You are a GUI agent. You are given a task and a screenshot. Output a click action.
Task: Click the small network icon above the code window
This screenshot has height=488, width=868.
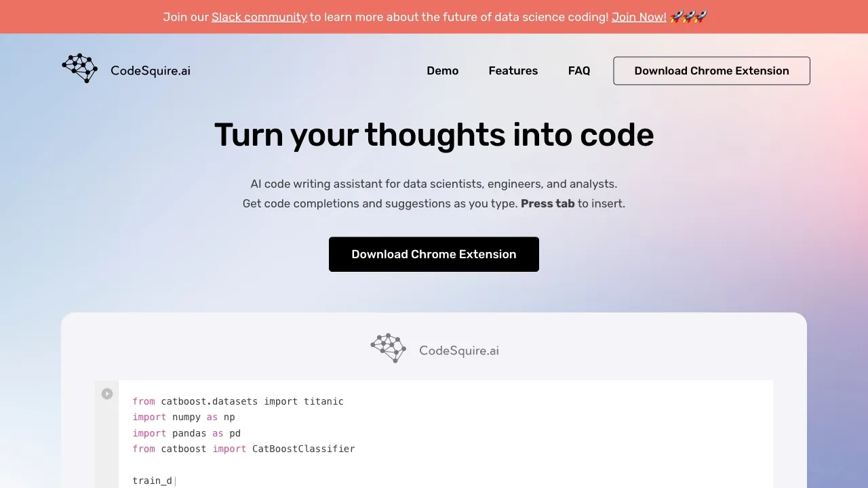click(x=388, y=348)
